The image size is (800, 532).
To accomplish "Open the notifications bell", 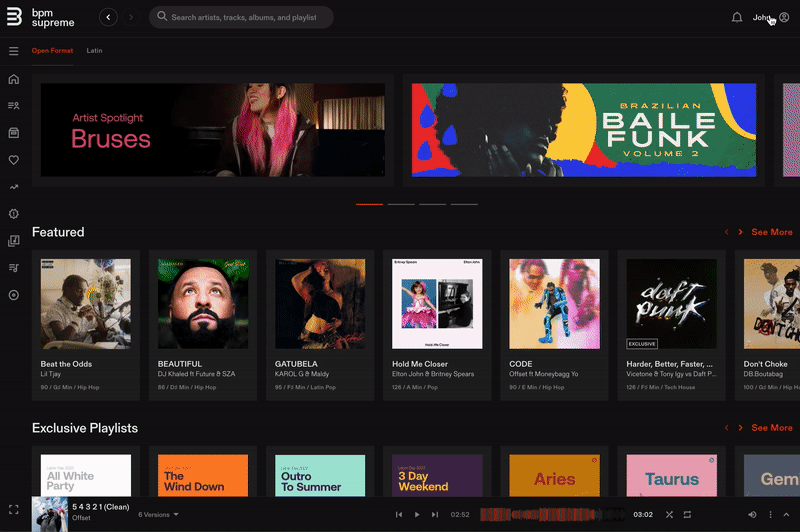I will (737, 17).
